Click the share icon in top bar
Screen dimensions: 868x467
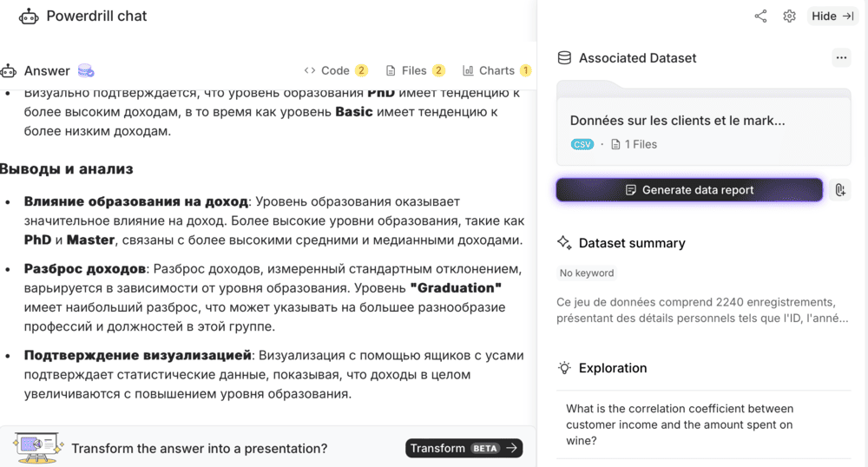(760, 16)
